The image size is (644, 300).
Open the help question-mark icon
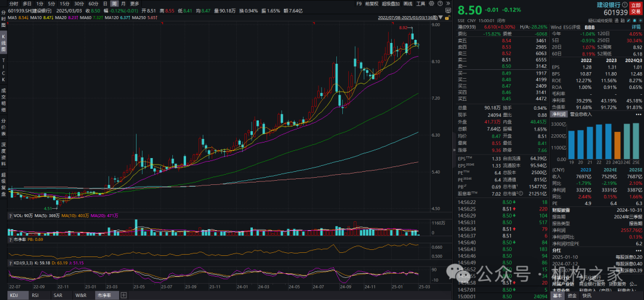pos(440,4)
